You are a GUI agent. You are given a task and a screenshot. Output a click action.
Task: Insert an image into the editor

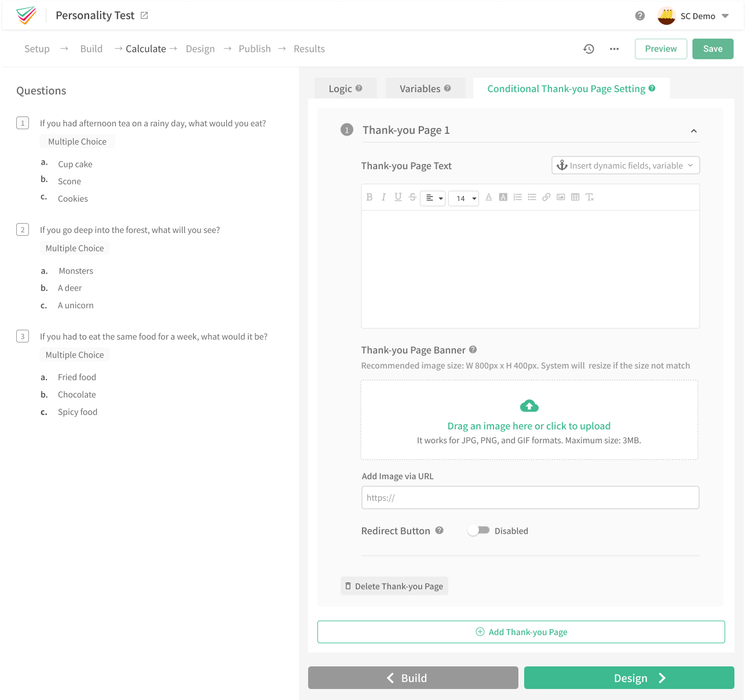[x=561, y=197]
